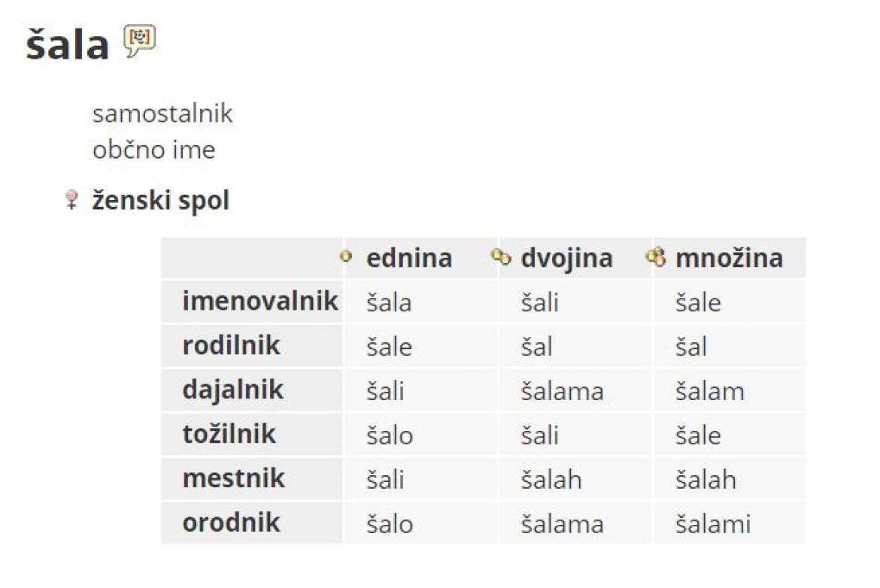This screenshot has height=588, width=880.
Task: Click the šala headword title
Action: pos(68,44)
